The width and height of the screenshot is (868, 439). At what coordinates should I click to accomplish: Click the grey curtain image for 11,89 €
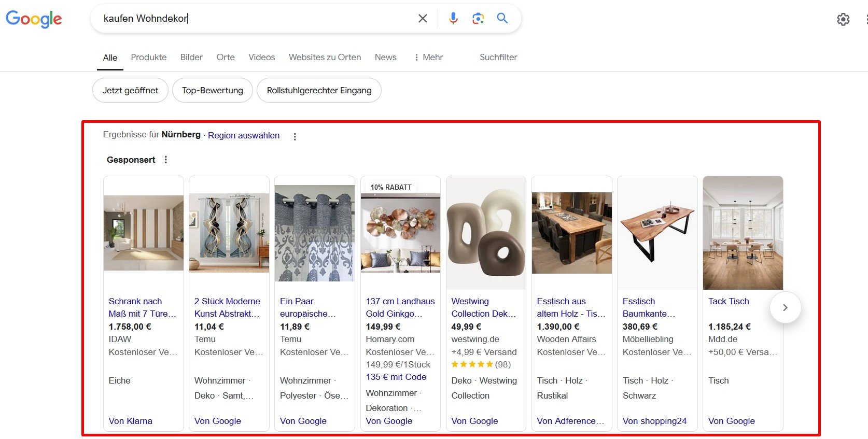click(x=315, y=233)
